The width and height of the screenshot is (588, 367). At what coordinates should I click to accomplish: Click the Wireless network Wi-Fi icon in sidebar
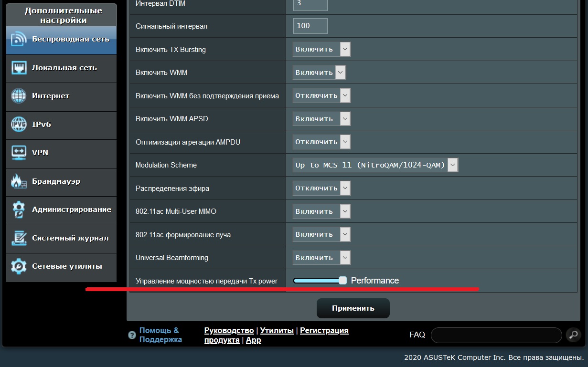19,40
